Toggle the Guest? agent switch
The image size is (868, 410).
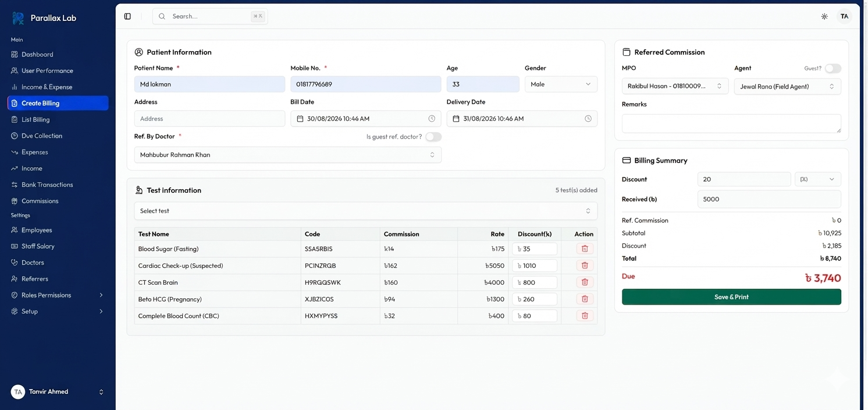(x=833, y=68)
